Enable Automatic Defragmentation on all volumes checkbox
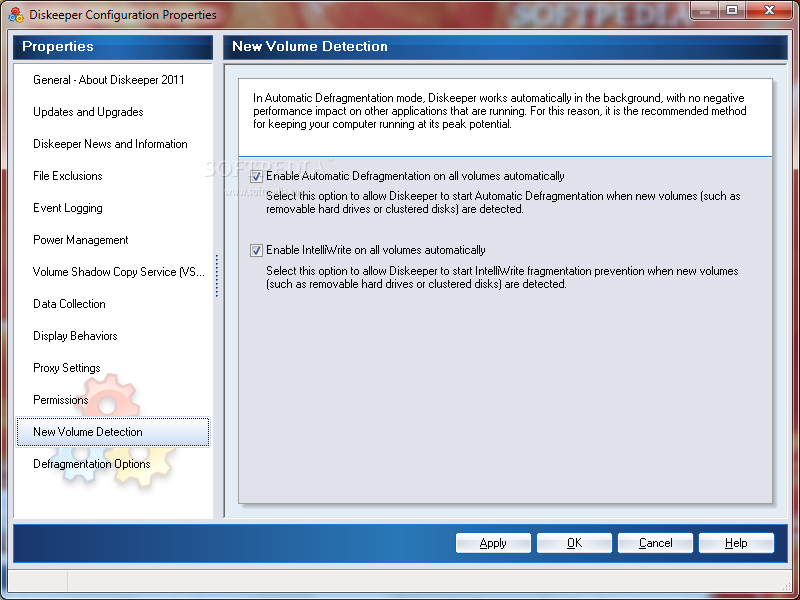Viewport: 800px width, 600px height. coord(256,177)
